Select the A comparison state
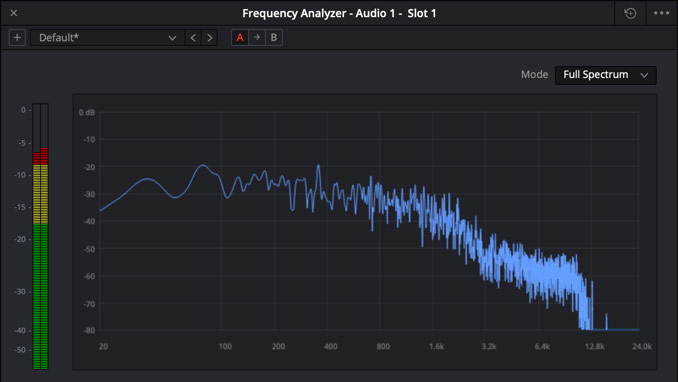The width and height of the screenshot is (678, 382). tap(240, 38)
